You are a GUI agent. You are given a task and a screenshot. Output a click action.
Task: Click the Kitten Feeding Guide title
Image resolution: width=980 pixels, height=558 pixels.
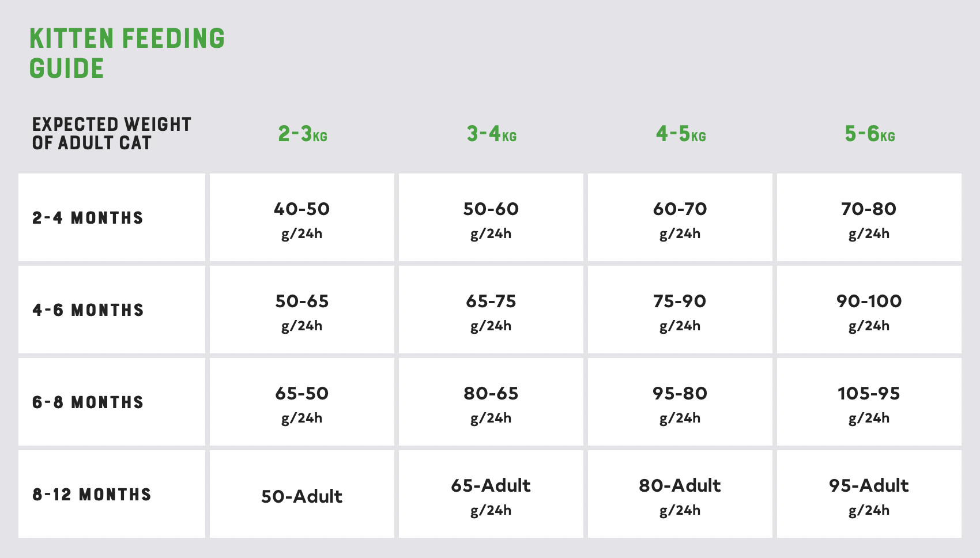pos(127,53)
